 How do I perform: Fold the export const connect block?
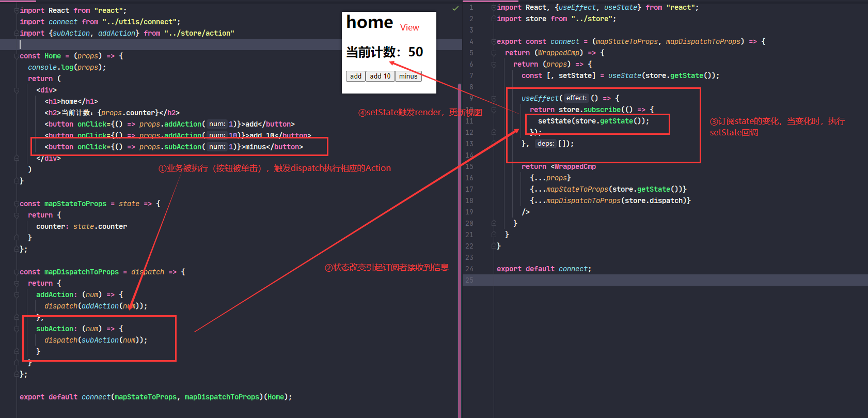point(494,41)
